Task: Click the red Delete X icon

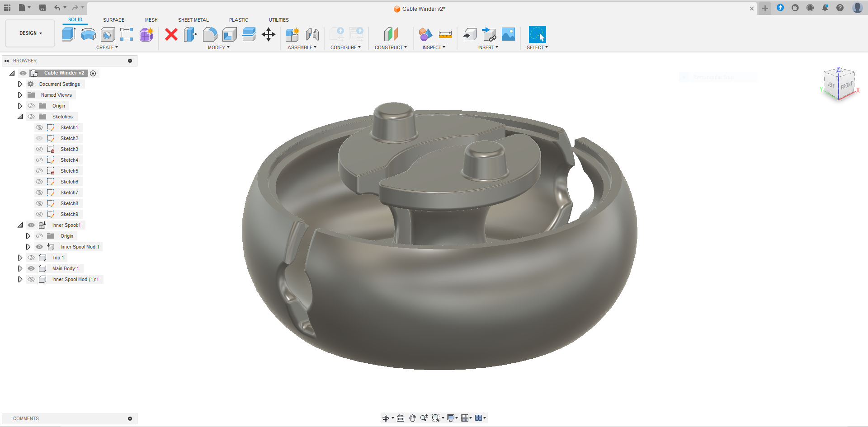Action: 171,34
